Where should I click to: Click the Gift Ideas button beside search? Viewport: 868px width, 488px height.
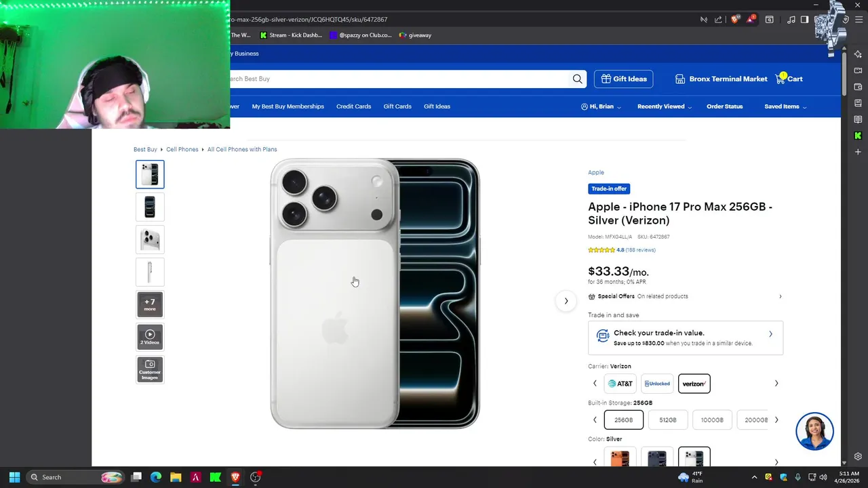point(624,79)
